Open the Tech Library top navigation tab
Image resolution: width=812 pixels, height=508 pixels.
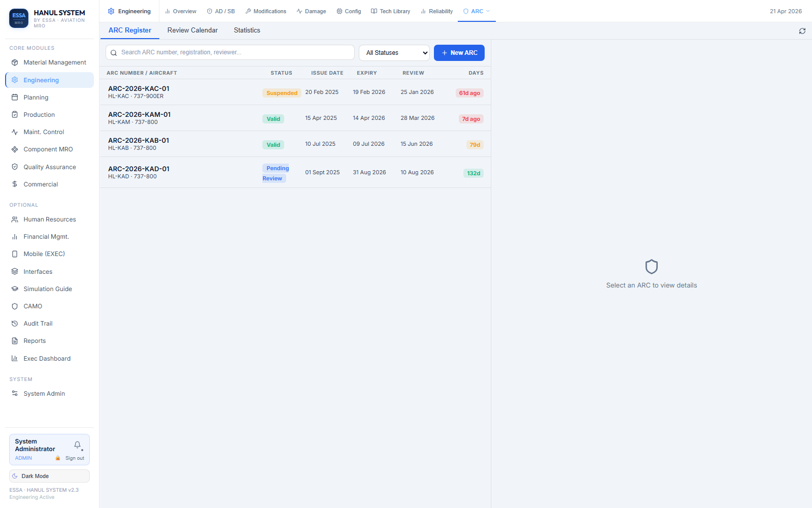point(390,11)
